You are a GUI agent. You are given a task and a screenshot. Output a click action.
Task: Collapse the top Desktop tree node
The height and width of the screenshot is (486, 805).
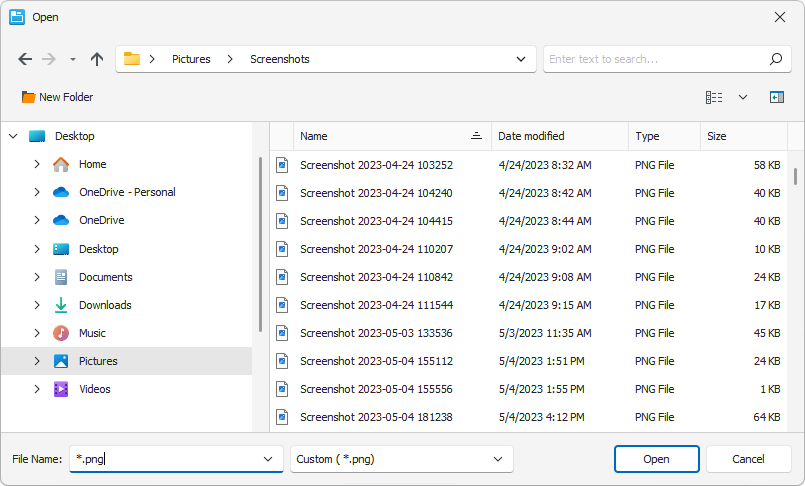(12, 136)
